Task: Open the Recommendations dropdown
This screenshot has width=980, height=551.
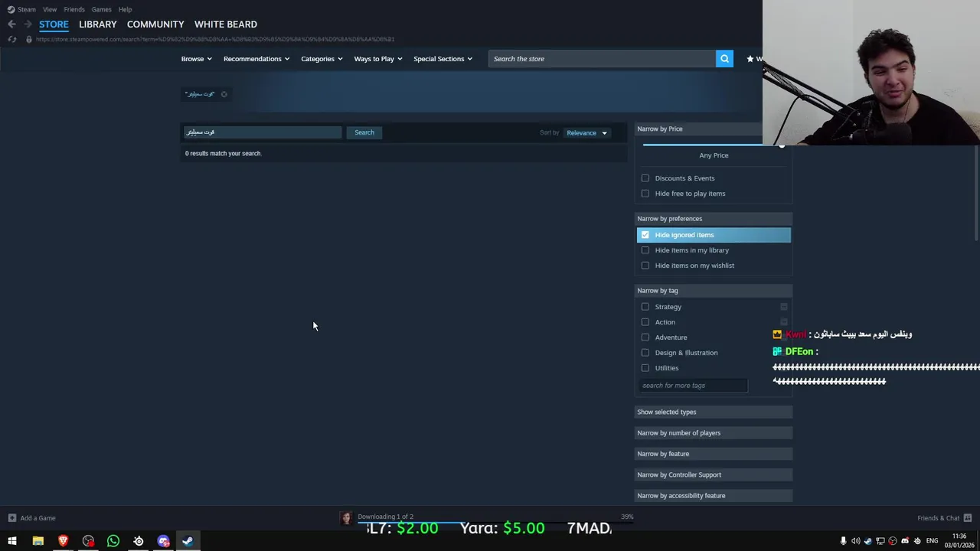Action: pyautogui.click(x=256, y=59)
